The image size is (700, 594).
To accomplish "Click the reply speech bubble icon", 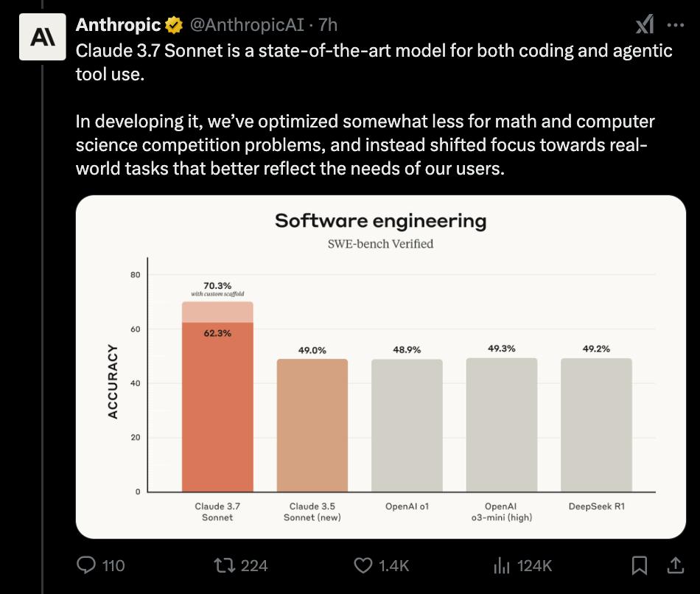I will (87, 565).
